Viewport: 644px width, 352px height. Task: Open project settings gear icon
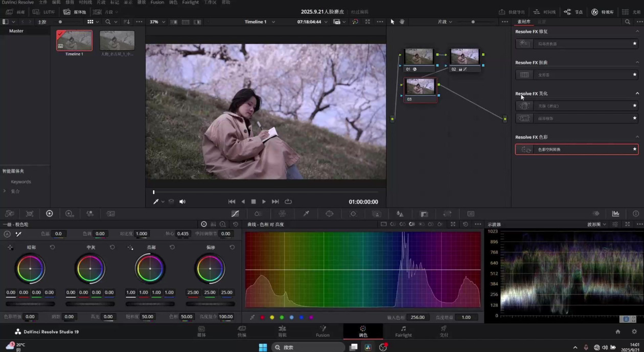click(634, 332)
